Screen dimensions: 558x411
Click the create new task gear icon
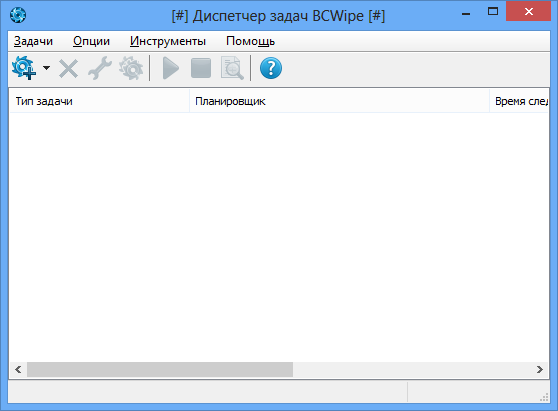click(24, 68)
